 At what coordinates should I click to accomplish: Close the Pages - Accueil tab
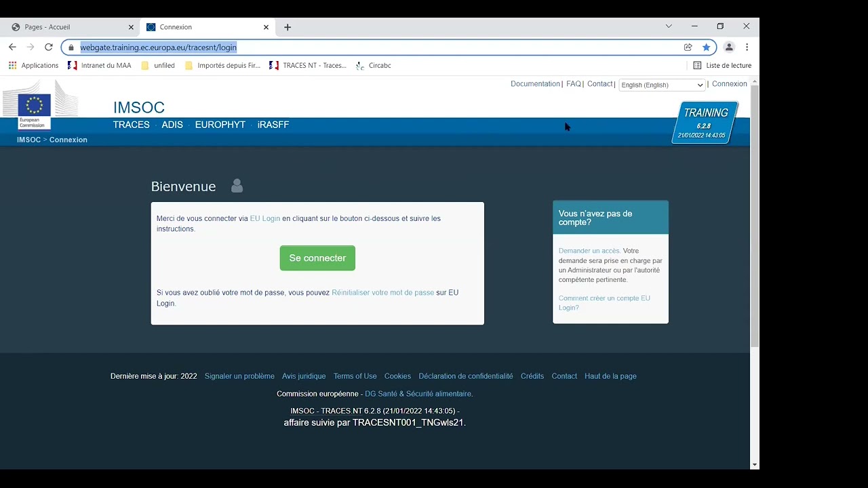[131, 27]
